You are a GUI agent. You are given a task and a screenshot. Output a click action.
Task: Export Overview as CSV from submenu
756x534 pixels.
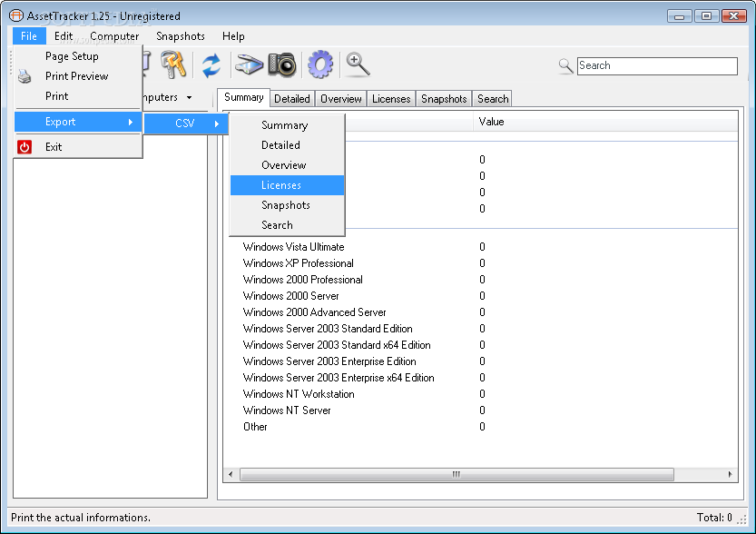coord(288,165)
